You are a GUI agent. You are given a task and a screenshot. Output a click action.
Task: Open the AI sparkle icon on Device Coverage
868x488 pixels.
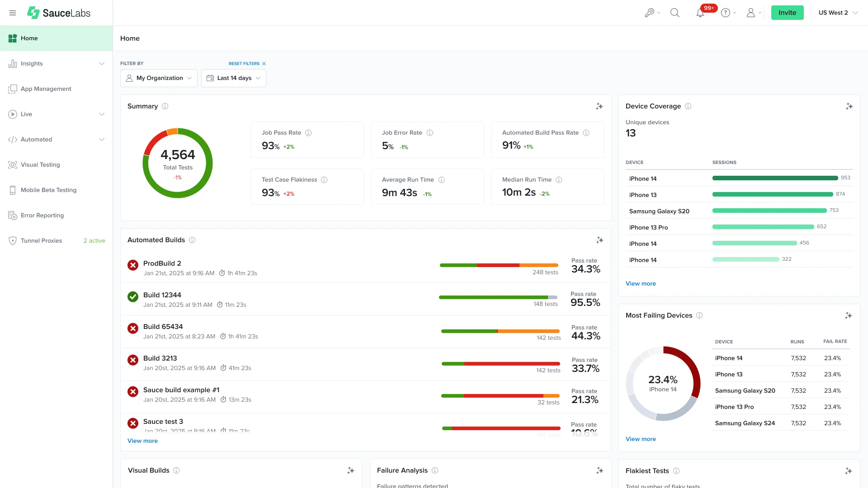pos(849,106)
